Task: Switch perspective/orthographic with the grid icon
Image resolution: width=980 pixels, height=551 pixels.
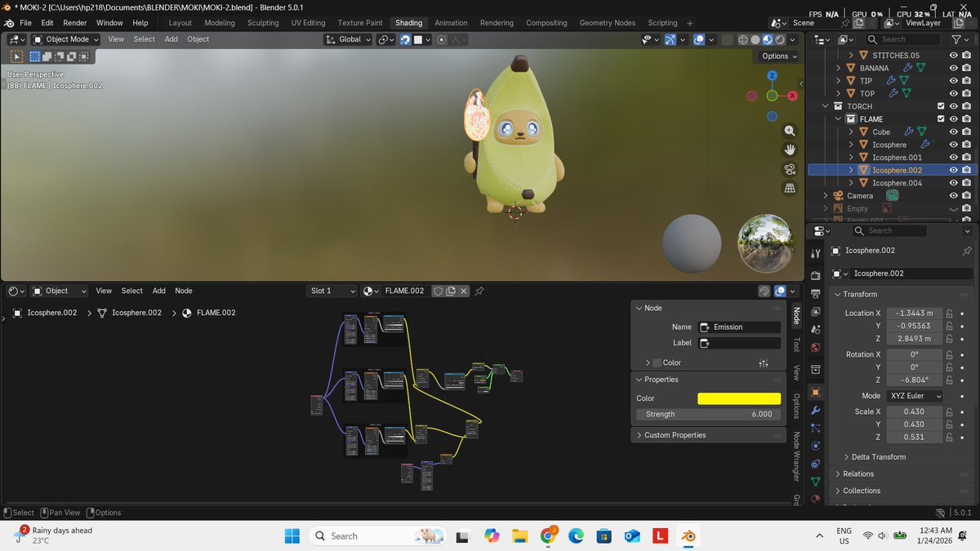Action: coord(790,189)
